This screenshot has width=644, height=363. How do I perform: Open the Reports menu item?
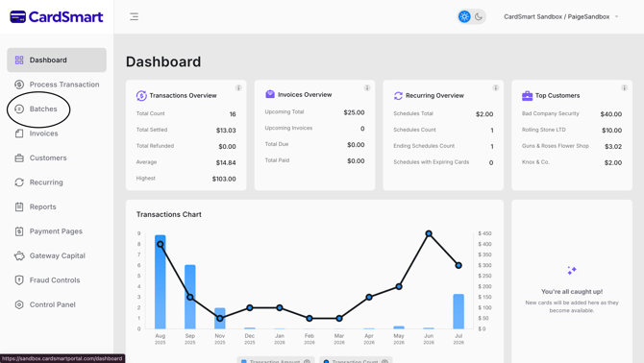click(57, 206)
